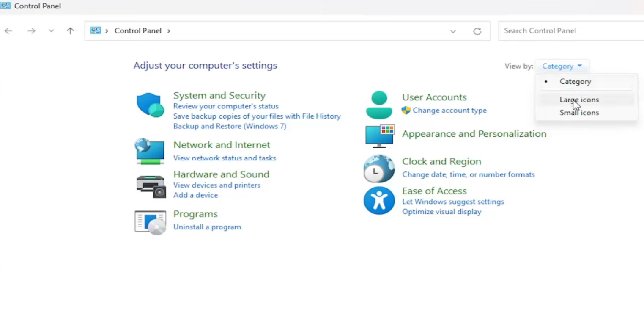Open Hardware and Sound heading
The width and height of the screenshot is (644, 329).
[221, 174]
